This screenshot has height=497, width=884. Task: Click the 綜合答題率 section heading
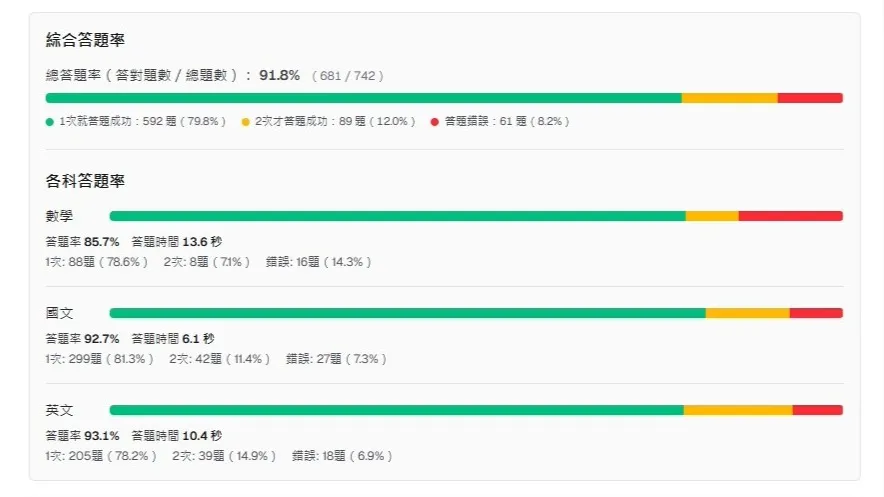(85, 40)
